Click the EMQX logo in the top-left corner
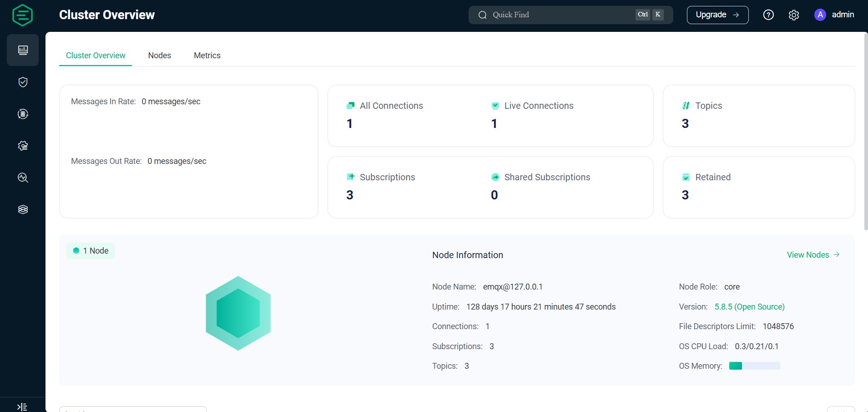 coord(22,15)
